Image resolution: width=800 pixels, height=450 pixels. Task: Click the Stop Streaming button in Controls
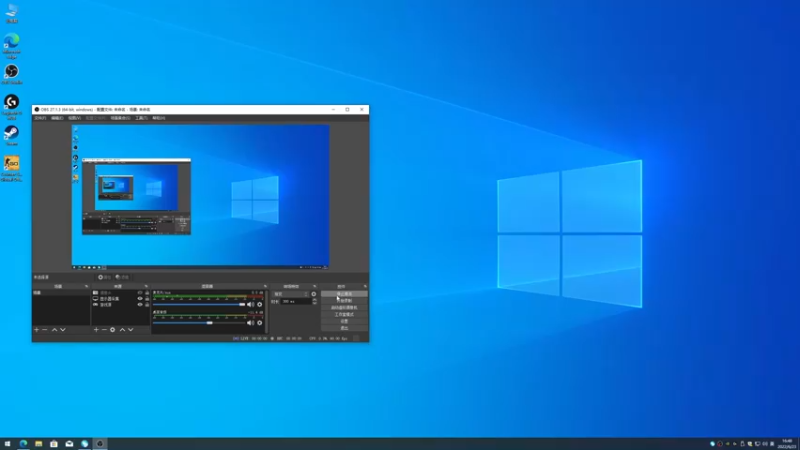click(x=344, y=294)
